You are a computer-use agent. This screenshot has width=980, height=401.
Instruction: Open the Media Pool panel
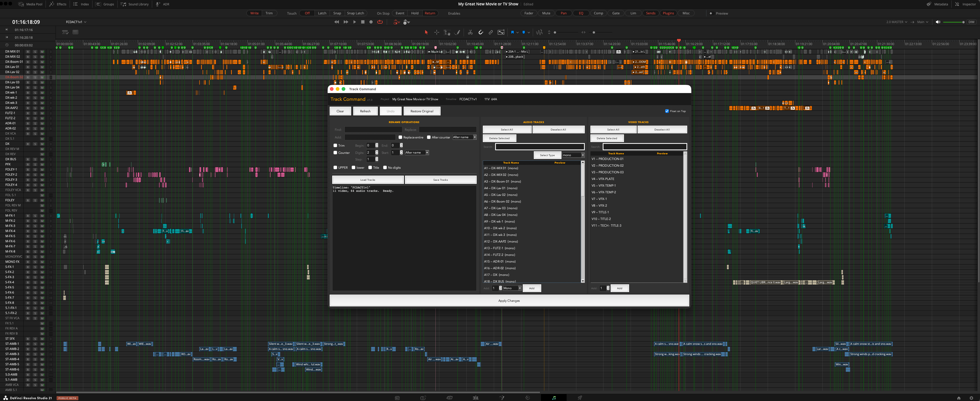coord(30,4)
